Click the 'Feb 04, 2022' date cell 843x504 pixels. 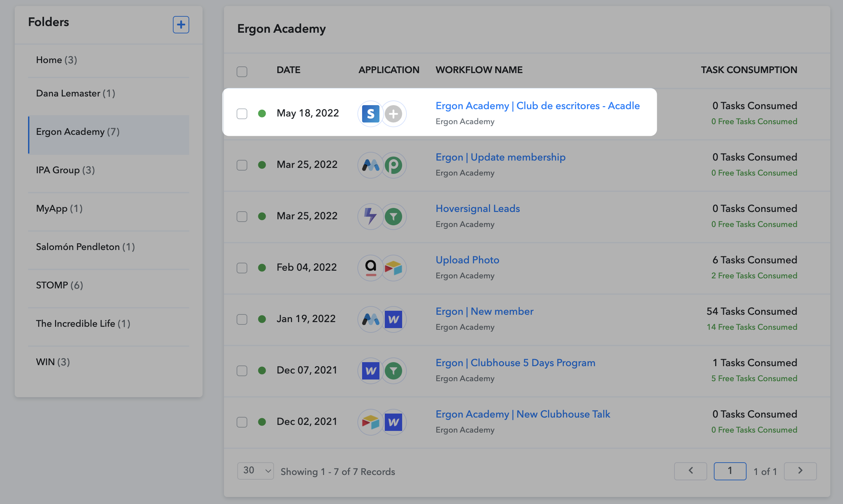307,268
